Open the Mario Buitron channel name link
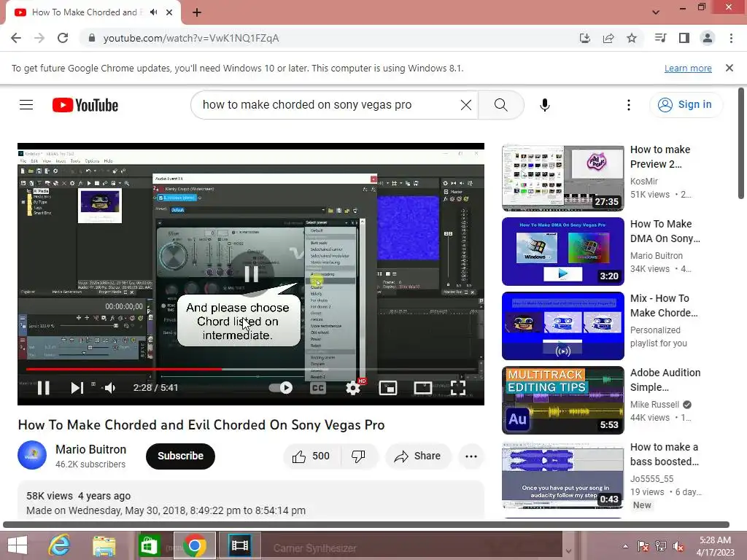This screenshot has height=560, width=747. pos(91,449)
